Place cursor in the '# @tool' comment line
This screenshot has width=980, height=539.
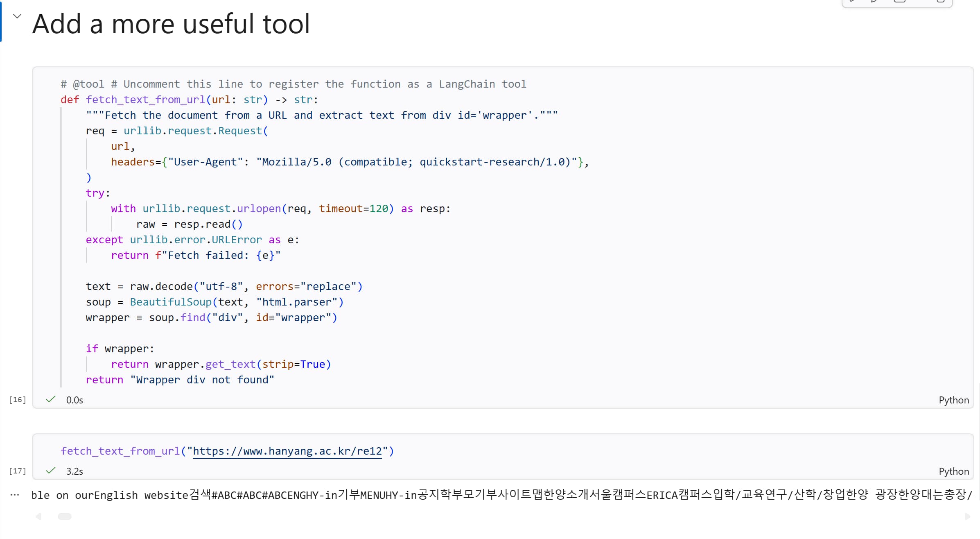tap(293, 84)
